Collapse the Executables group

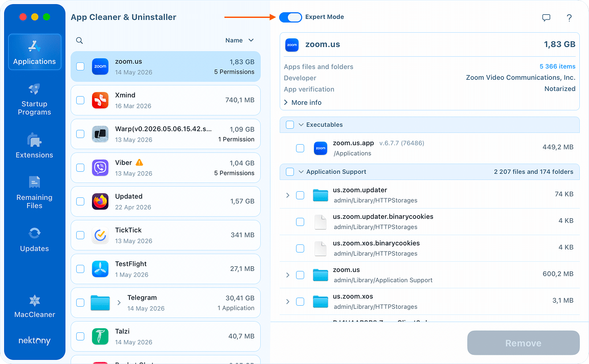(301, 125)
